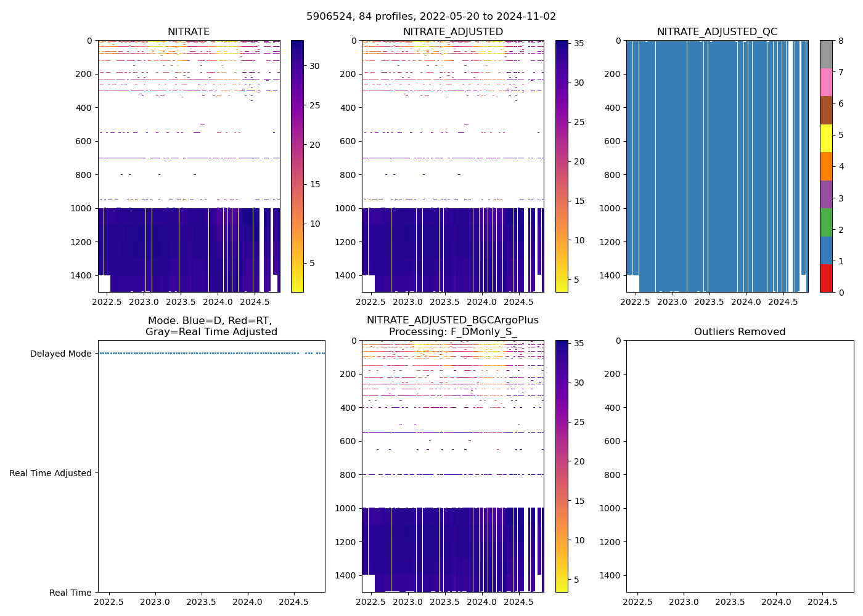Select the Outliers Removed plot title
863x616 pixels.
[740, 332]
